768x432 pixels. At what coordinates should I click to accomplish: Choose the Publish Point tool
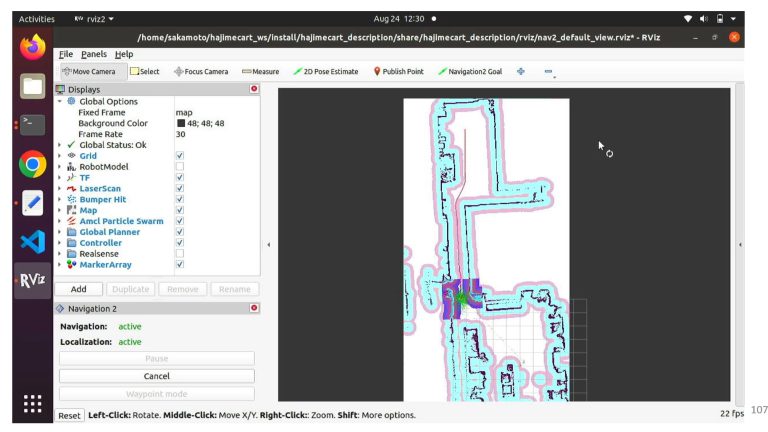pyautogui.click(x=398, y=72)
